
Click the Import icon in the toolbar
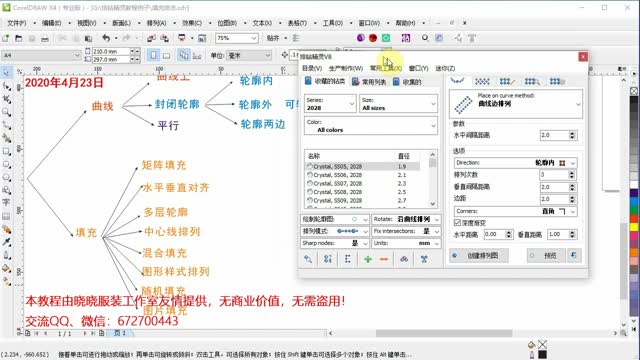[151, 38]
